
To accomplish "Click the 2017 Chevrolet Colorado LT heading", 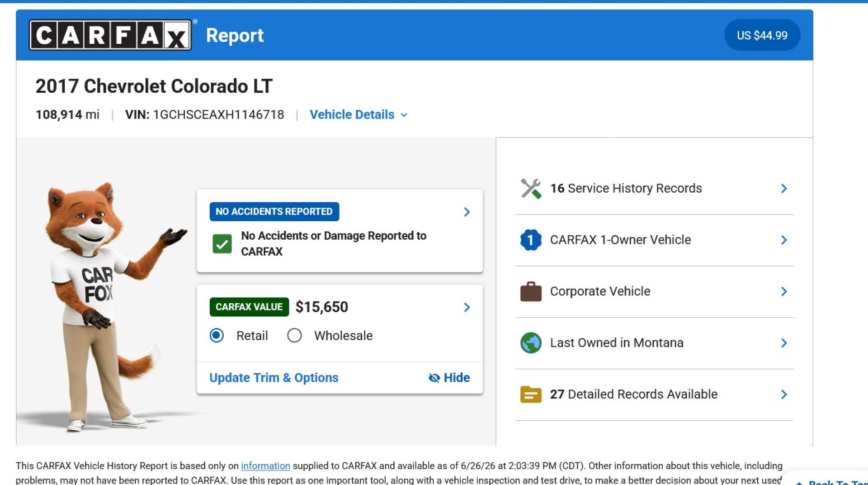I will click(154, 86).
